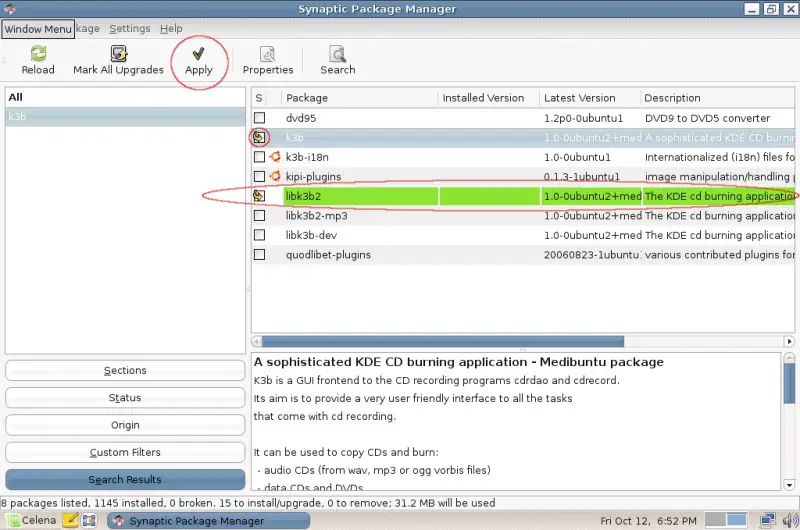The height and width of the screenshot is (530, 800).
Task: Select the All entry in the left list
Action: (x=125, y=97)
